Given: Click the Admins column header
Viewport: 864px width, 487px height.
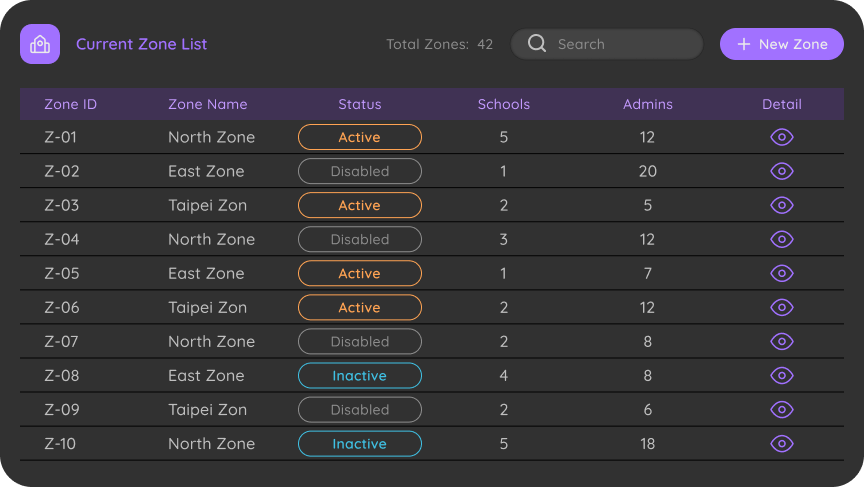Looking at the screenshot, I should coord(647,104).
